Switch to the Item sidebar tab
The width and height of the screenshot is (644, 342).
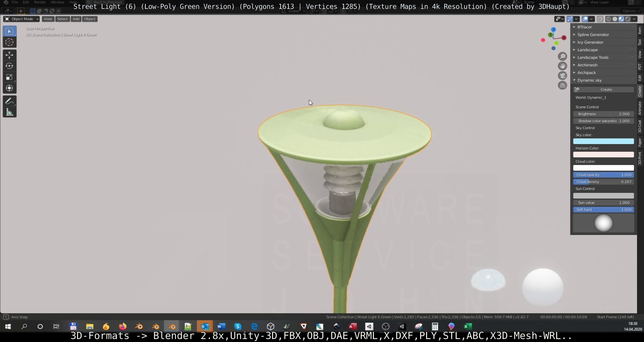click(640, 31)
